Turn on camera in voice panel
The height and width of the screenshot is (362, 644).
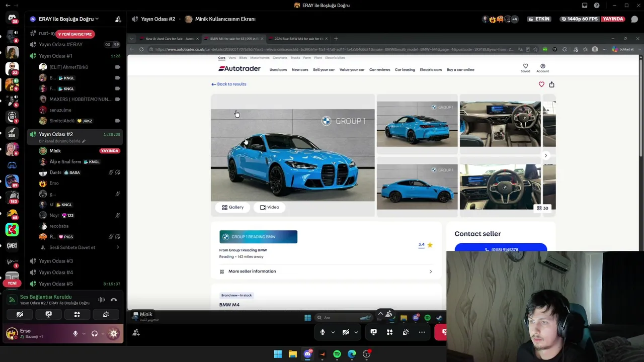[x=20, y=315]
